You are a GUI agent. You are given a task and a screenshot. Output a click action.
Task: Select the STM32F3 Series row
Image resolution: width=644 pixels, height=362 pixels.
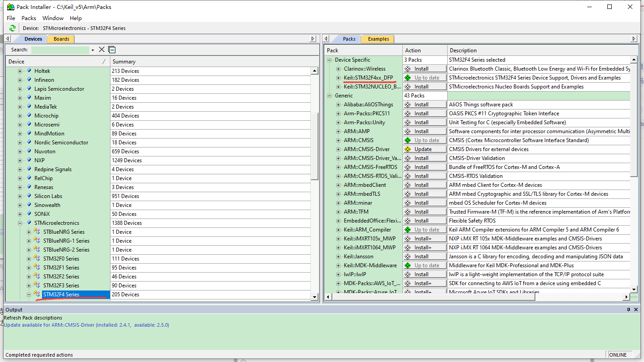tap(61, 285)
